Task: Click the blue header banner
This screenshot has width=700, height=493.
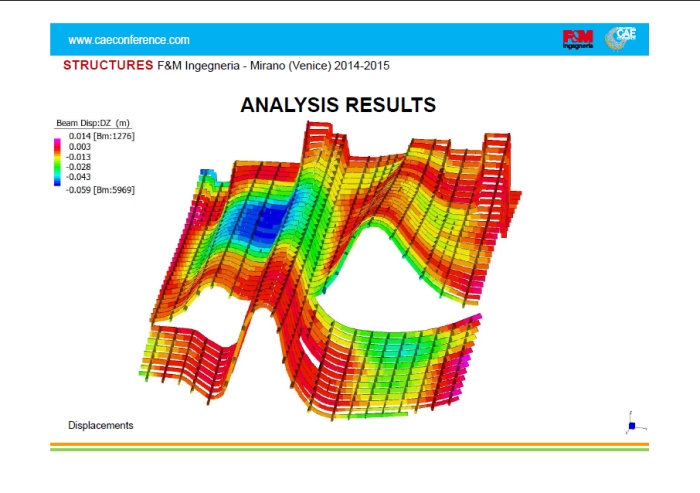Action: click(x=350, y=39)
